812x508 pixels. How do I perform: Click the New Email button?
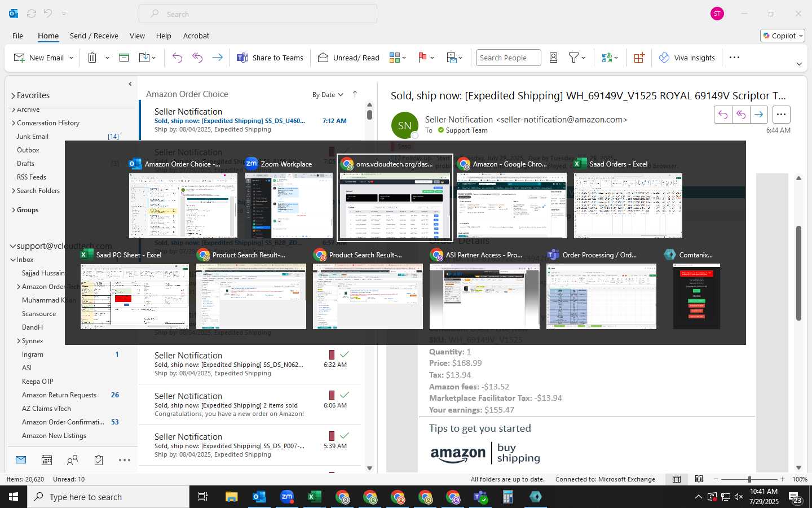39,58
